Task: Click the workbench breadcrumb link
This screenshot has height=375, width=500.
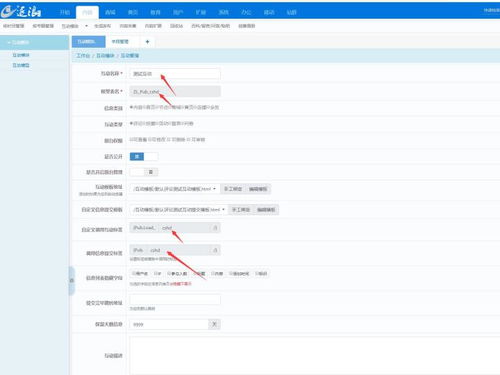Action: click(83, 55)
